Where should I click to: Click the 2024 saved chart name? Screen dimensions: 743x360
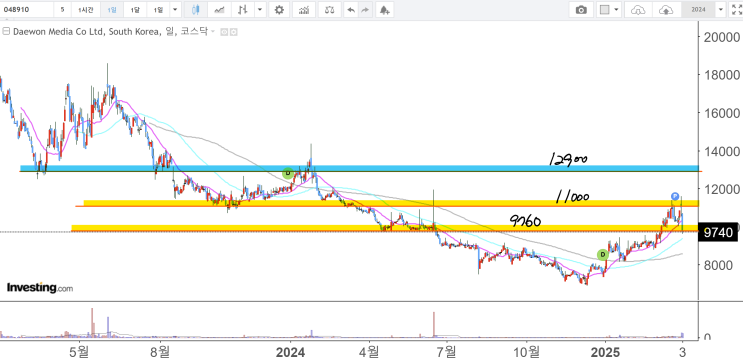coord(698,9)
